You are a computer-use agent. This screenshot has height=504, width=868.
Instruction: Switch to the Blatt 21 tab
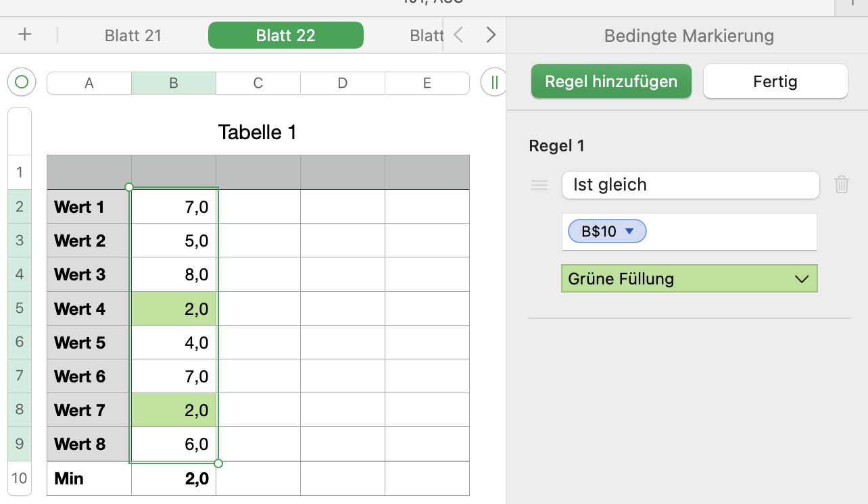tap(133, 35)
